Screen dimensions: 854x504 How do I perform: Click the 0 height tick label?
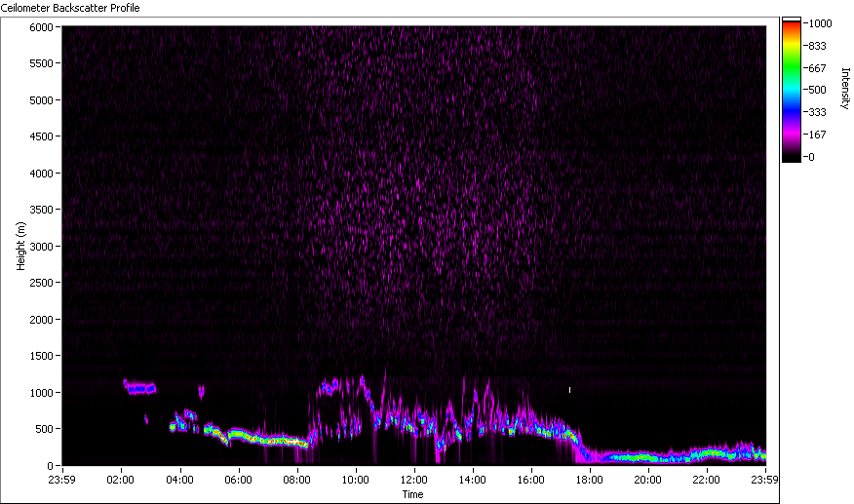[50, 466]
